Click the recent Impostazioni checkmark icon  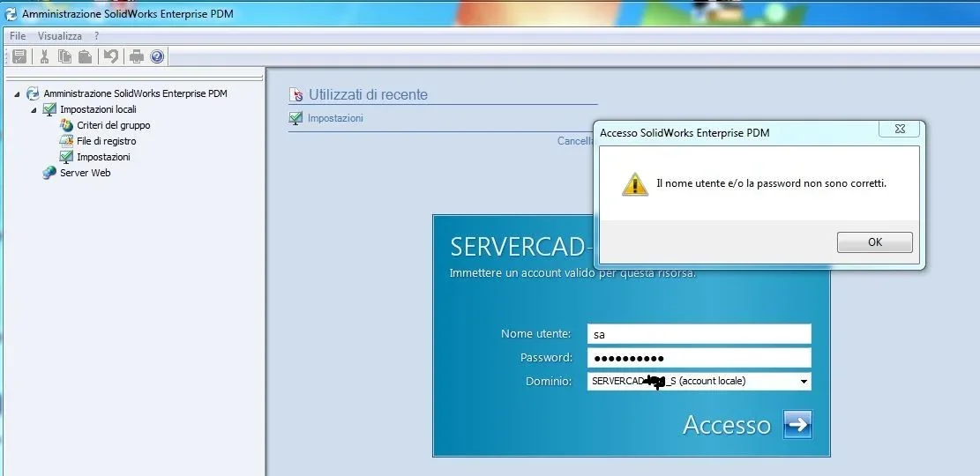click(296, 118)
